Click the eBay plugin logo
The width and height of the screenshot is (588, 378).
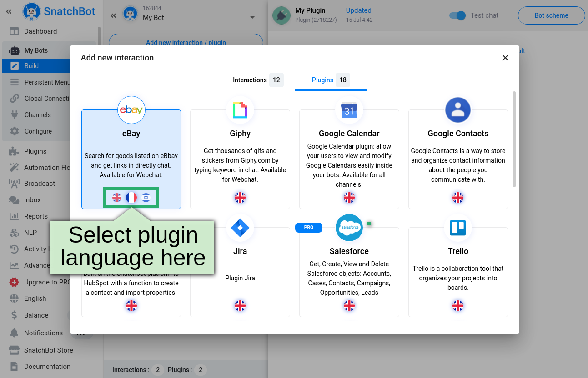click(131, 110)
